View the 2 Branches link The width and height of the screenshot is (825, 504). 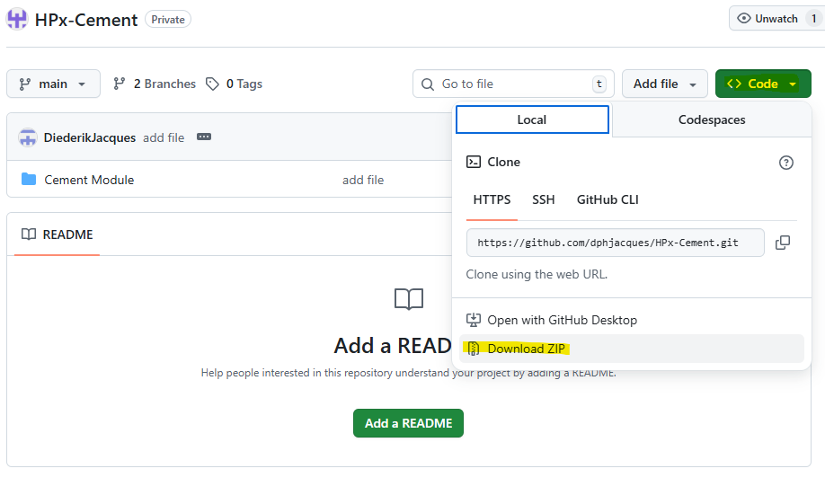[x=155, y=84]
